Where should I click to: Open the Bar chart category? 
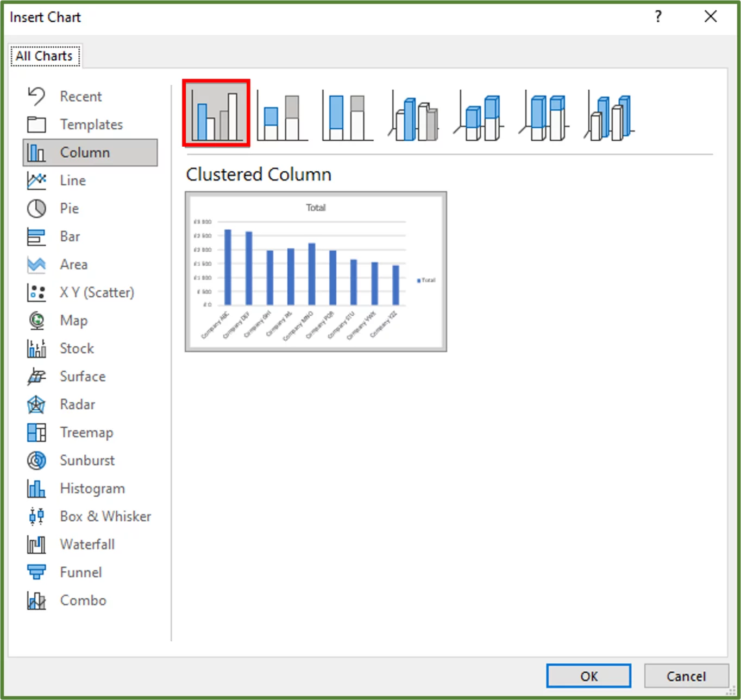coord(70,236)
